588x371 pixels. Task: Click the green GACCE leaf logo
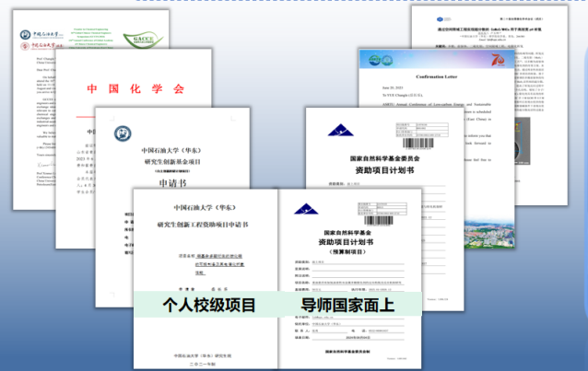143,40
